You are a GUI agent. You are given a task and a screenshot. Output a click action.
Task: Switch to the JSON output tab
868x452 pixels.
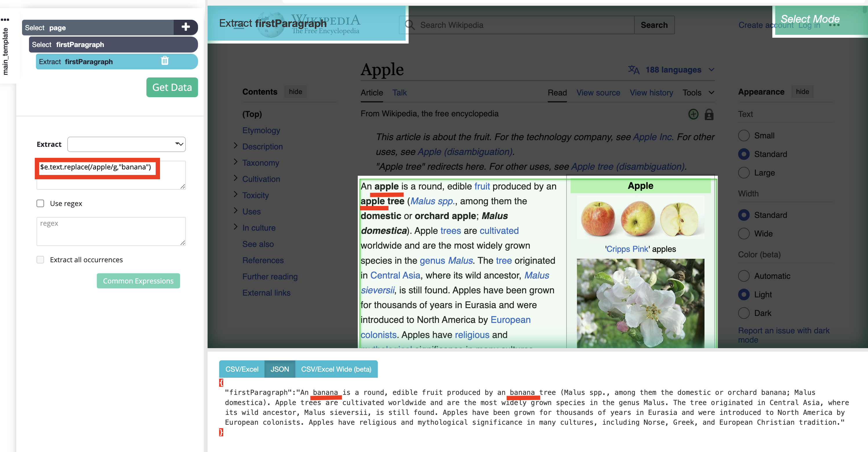coord(280,369)
